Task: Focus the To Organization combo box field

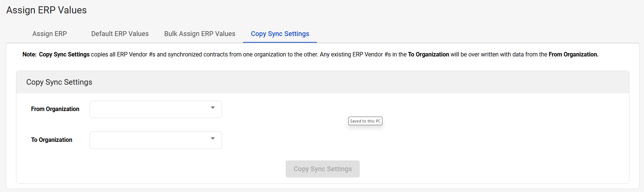Action: (x=156, y=140)
